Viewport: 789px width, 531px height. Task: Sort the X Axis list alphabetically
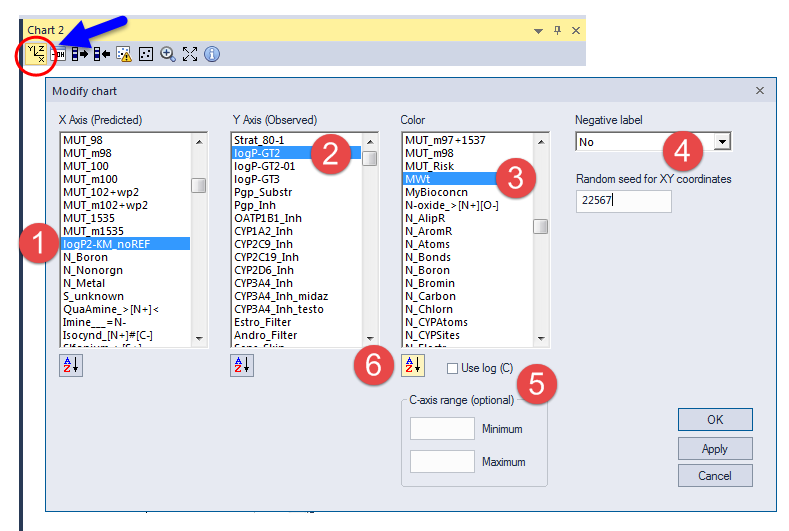coord(71,365)
